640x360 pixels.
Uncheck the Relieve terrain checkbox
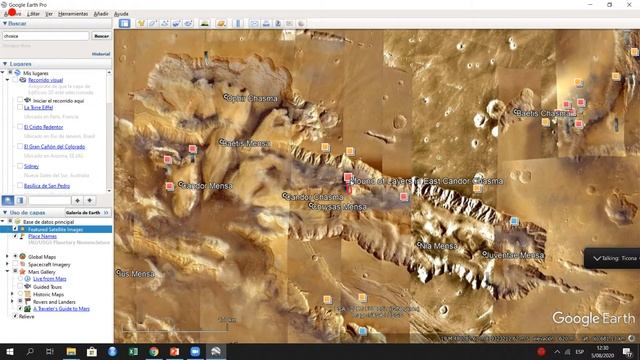15,316
